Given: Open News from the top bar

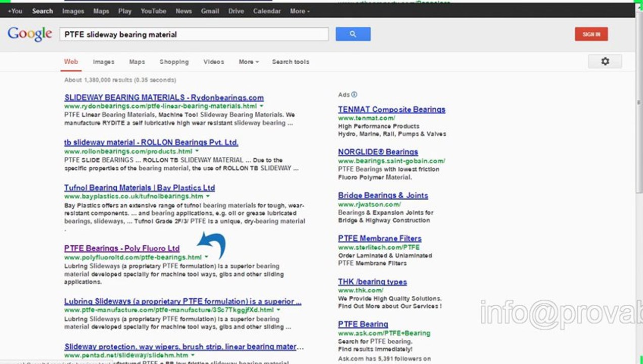Looking at the screenshot, I should pos(184,11).
